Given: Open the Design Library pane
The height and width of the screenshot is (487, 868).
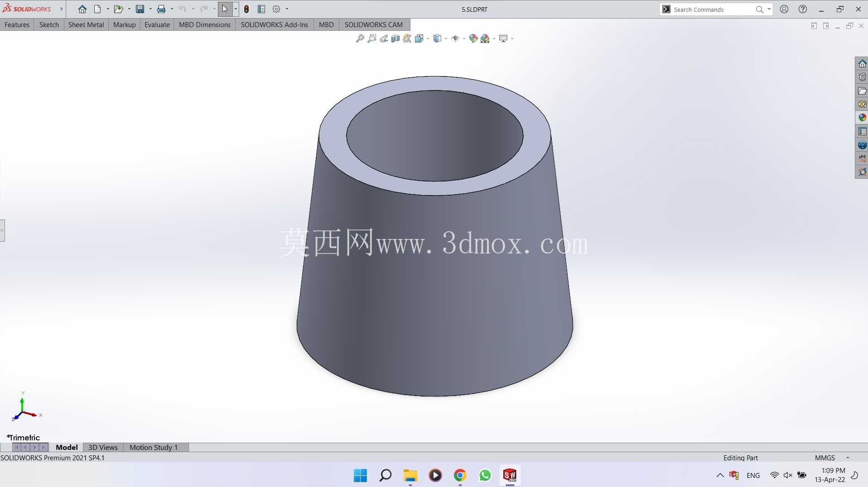Looking at the screenshot, I should point(862,77).
